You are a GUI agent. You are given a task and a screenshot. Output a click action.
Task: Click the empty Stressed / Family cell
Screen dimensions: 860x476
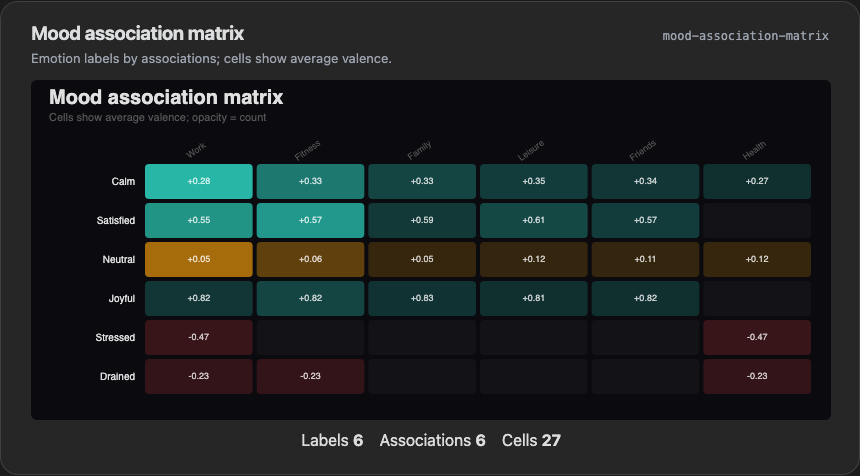click(x=422, y=337)
